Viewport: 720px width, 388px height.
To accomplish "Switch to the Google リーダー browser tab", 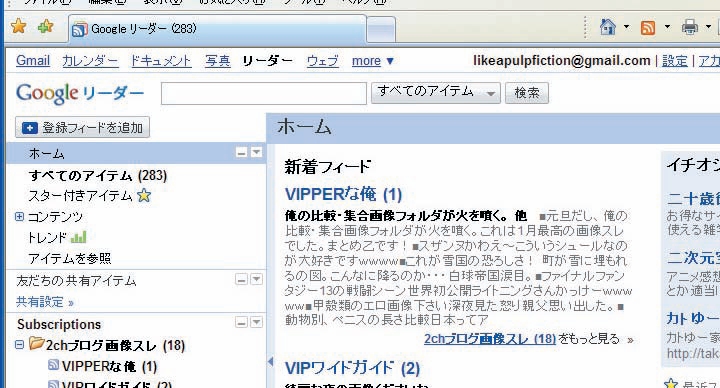I will (218, 29).
